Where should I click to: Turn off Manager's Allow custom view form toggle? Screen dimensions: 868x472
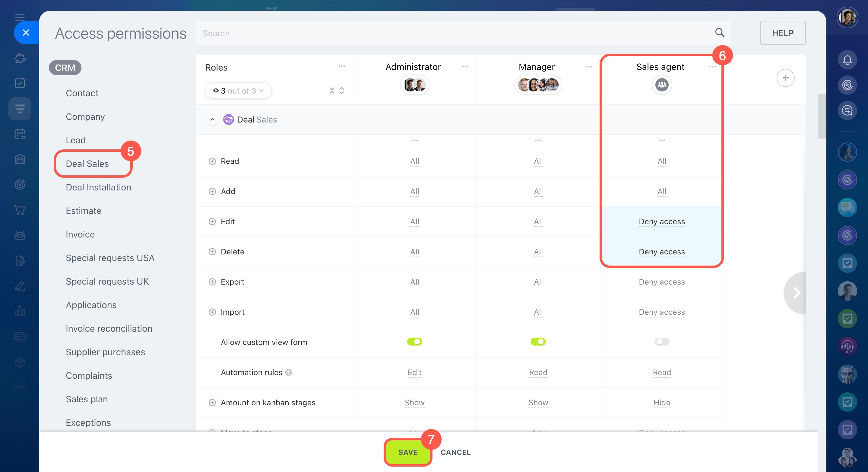coord(538,342)
